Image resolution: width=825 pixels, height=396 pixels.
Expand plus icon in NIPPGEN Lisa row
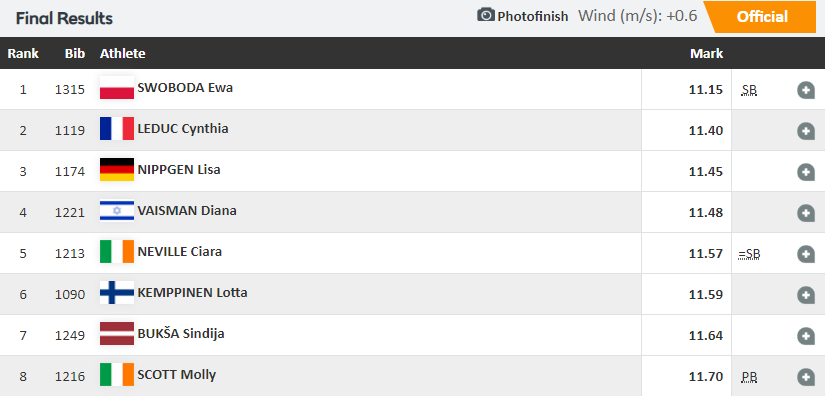point(806,172)
